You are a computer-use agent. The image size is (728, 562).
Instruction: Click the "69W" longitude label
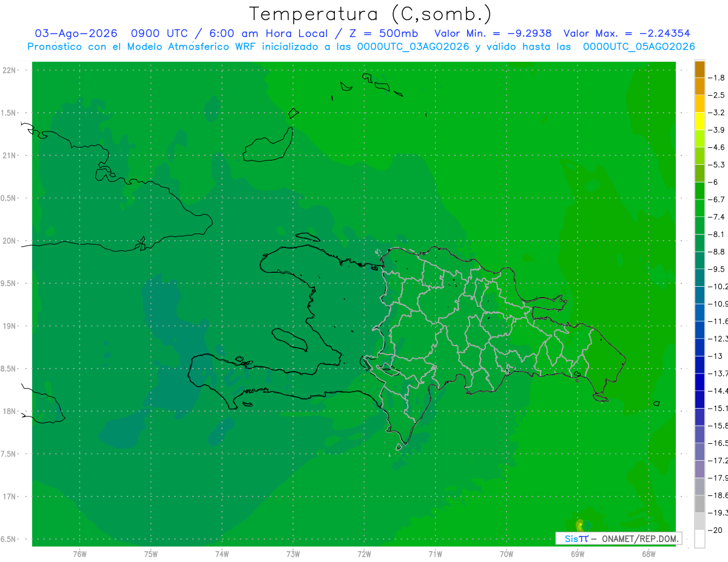(x=578, y=554)
